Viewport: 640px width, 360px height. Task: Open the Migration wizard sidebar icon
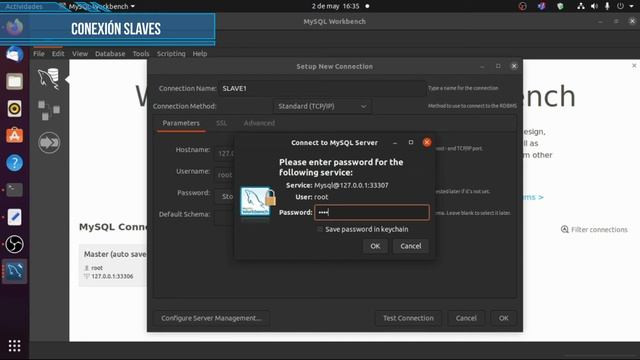(49, 142)
